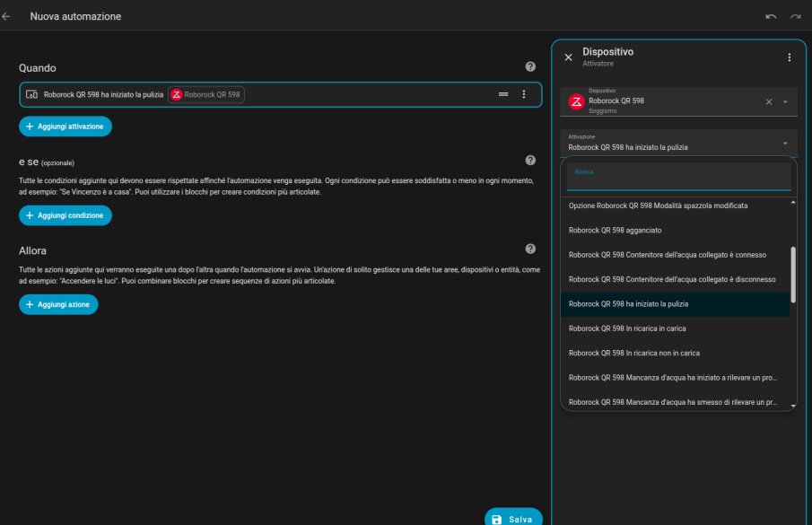Open the Dispositivo panel overflow menu
Image resolution: width=812 pixels, height=525 pixels.
point(790,57)
